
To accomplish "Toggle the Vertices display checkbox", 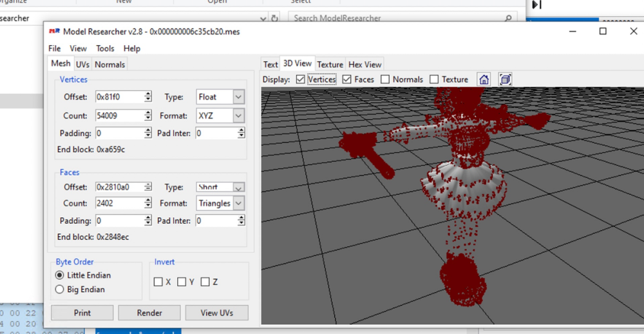I will click(300, 79).
